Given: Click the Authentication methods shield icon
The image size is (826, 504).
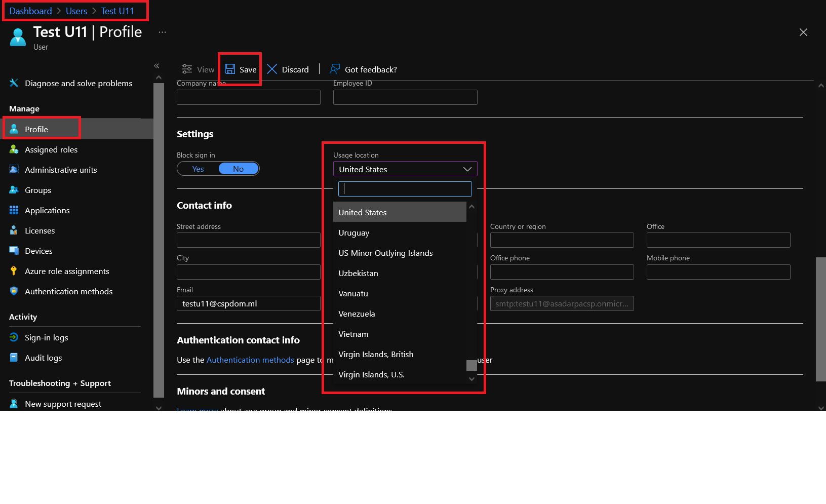Looking at the screenshot, I should pos(14,291).
